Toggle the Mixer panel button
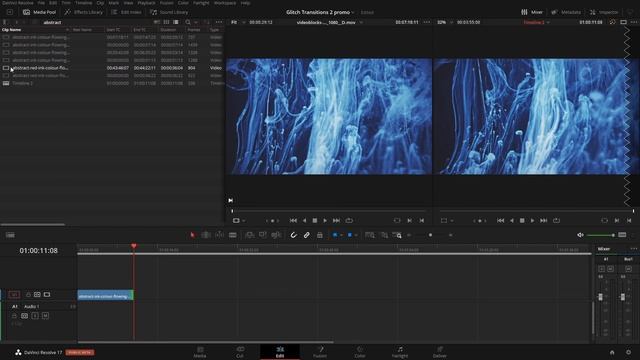The height and width of the screenshot is (360, 640). tap(532, 12)
